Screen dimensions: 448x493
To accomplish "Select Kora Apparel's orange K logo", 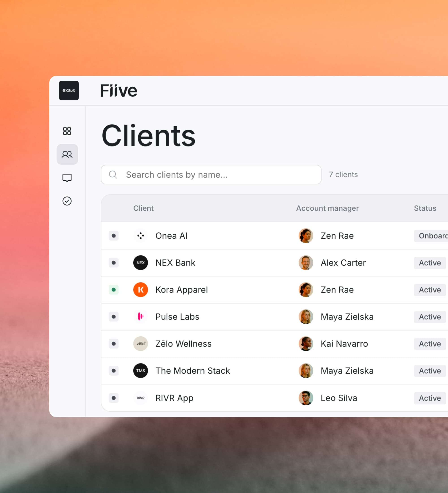I will 140,290.
